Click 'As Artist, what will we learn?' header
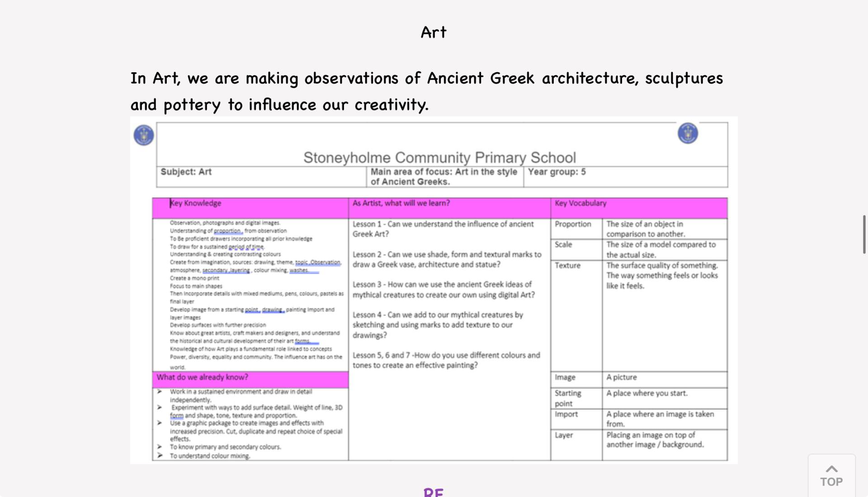This screenshot has width=868, height=497. click(449, 208)
